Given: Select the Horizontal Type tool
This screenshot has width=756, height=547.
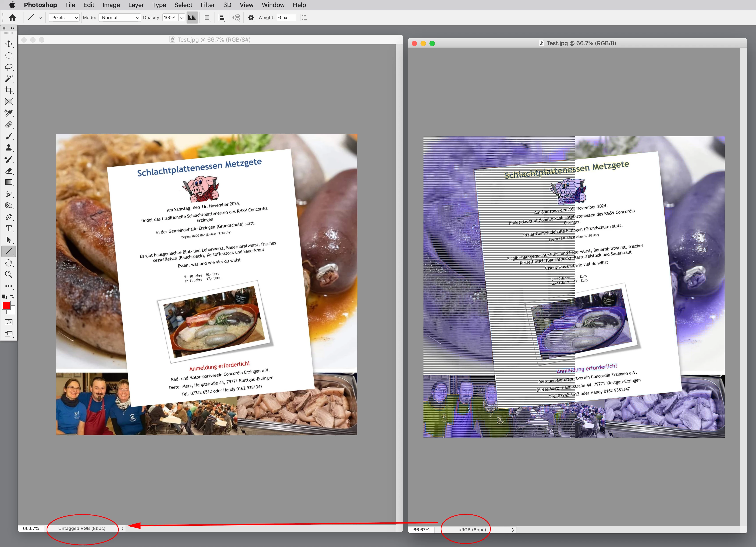Looking at the screenshot, I should point(9,228).
